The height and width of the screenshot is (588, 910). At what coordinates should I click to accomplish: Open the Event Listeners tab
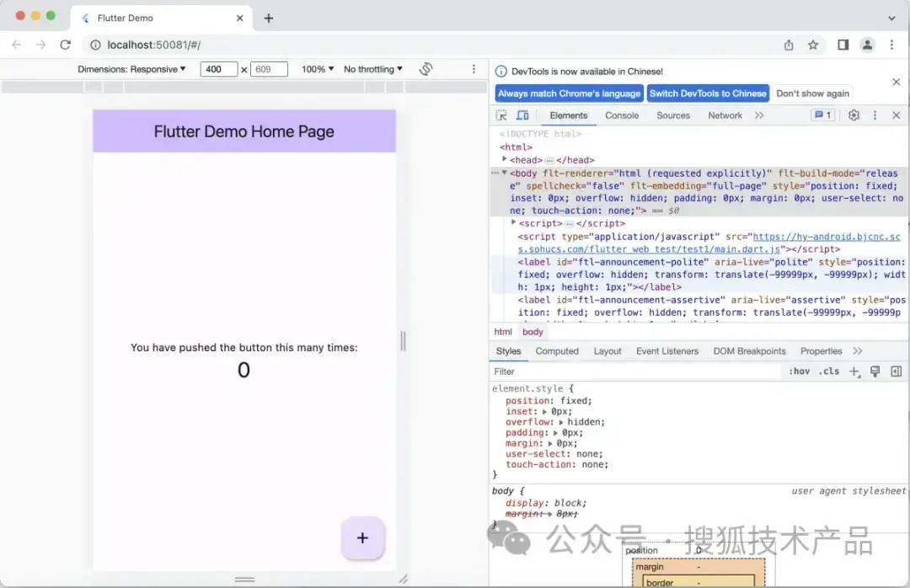[667, 351]
